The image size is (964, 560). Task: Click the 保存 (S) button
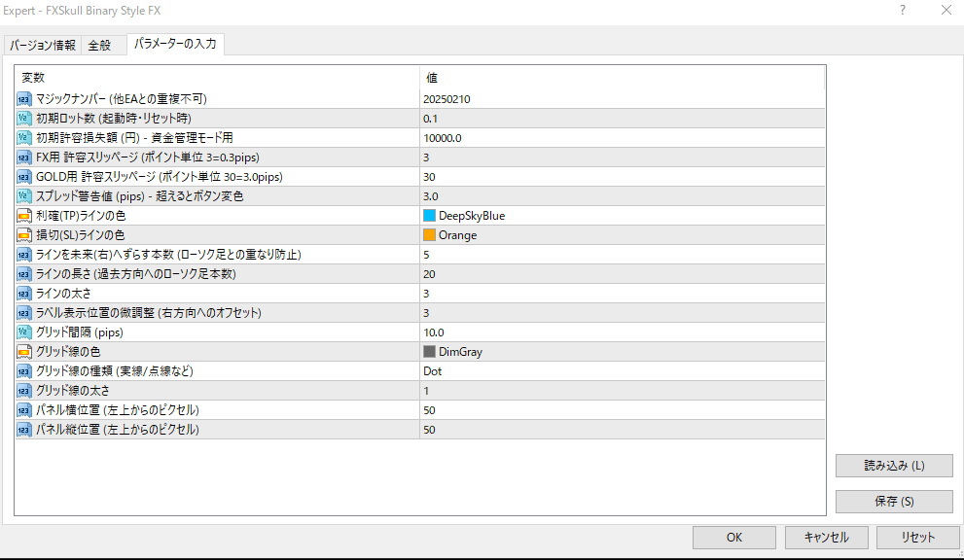click(x=892, y=501)
